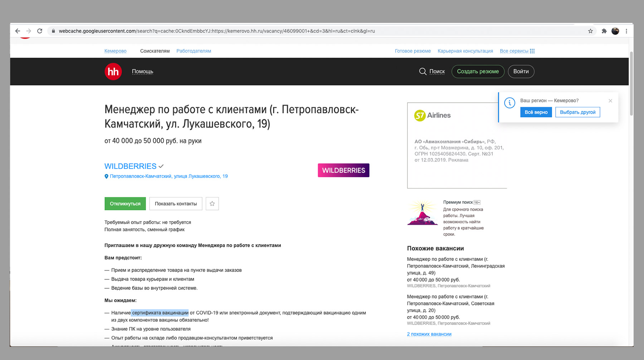644x360 pixels.
Task: Select the Соискателям tab
Action: tap(155, 51)
